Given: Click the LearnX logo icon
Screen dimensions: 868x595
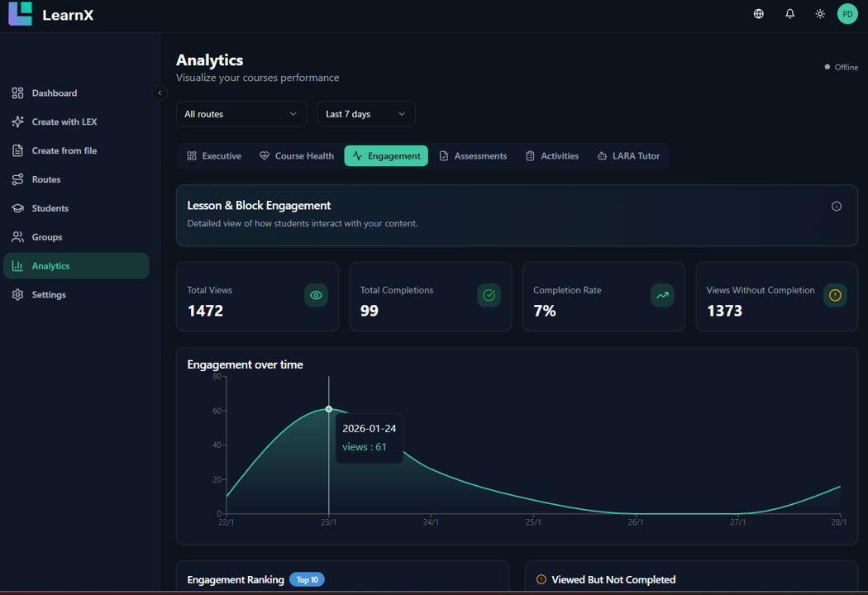Looking at the screenshot, I should (x=21, y=14).
